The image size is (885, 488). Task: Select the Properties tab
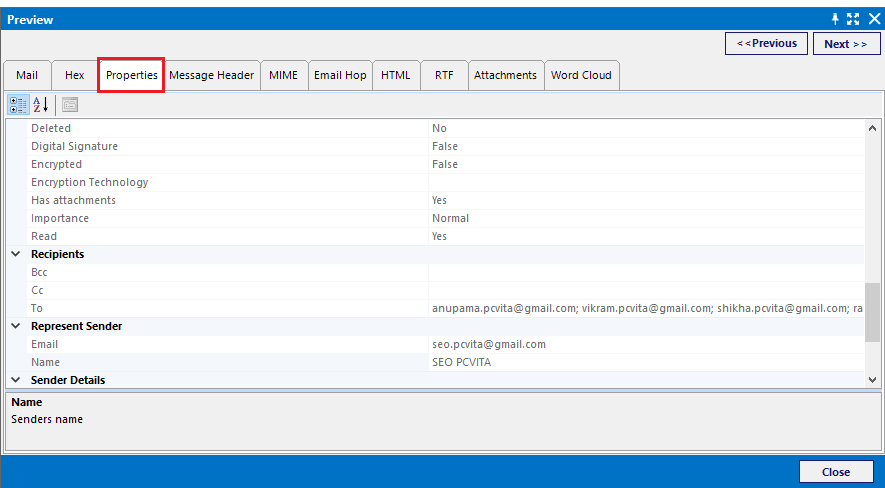[x=132, y=75]
